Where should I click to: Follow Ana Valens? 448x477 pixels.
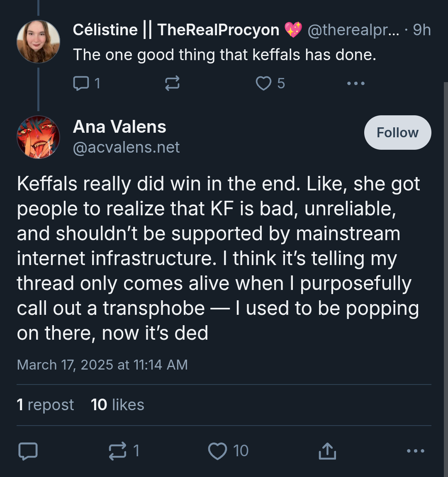click(x=397, y=133)
